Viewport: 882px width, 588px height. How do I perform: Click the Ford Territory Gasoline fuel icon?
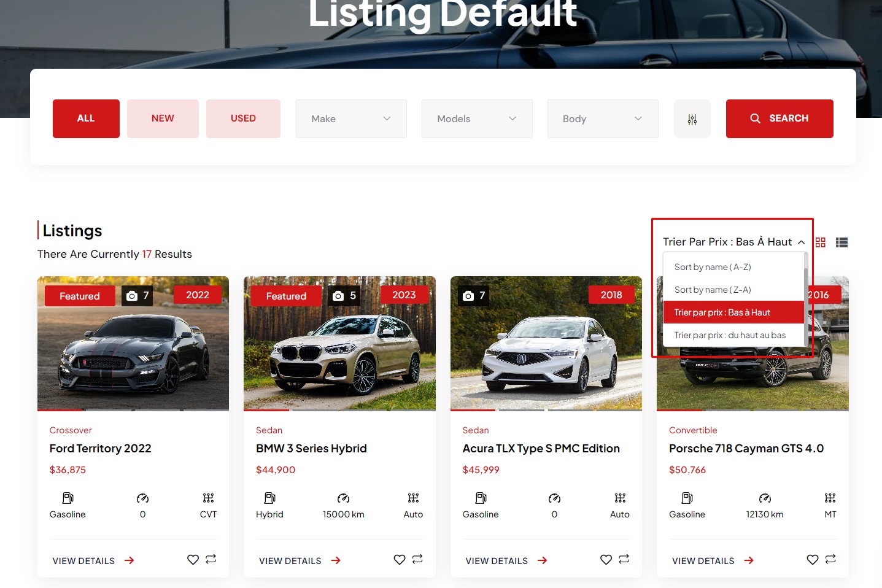tap(68, 498)
